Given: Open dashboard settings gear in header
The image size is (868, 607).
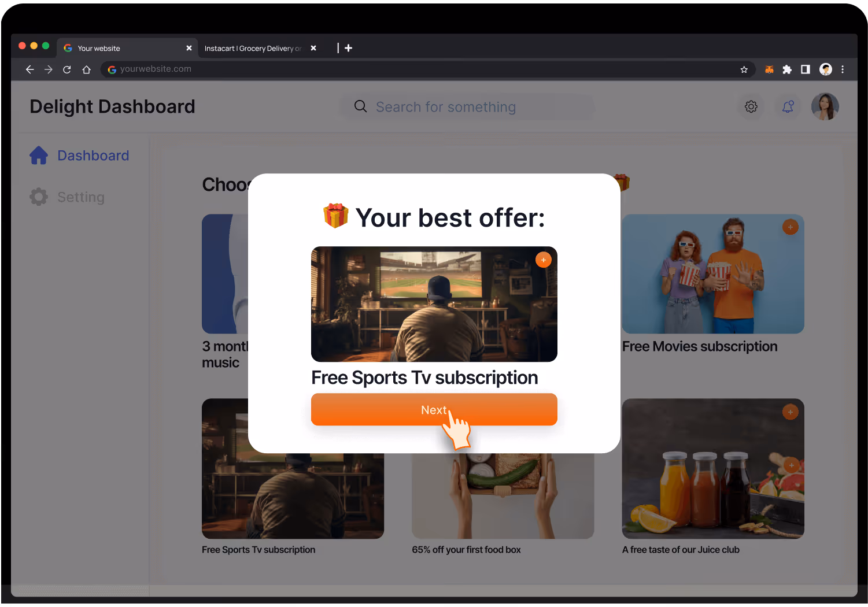Looking at the screenshot, I should click(x=751, y=107).
